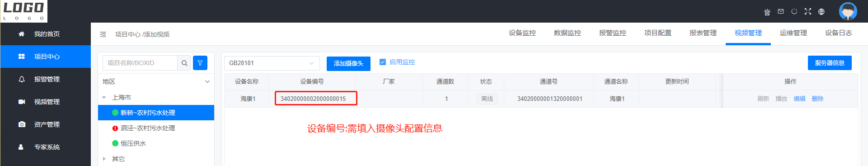868x166 pixels.
Task: Open the user avatar menu
Action: point(848,11)
